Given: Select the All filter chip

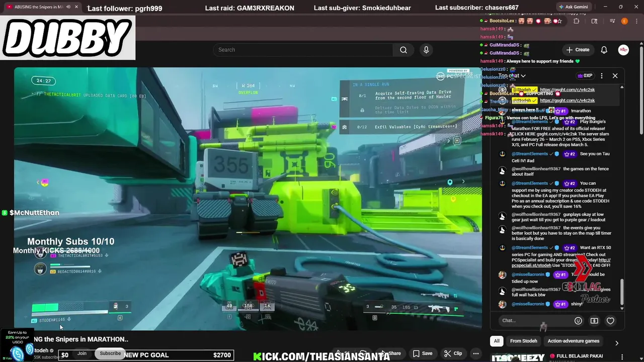Looking at the screenshot, I should (497, 341).
